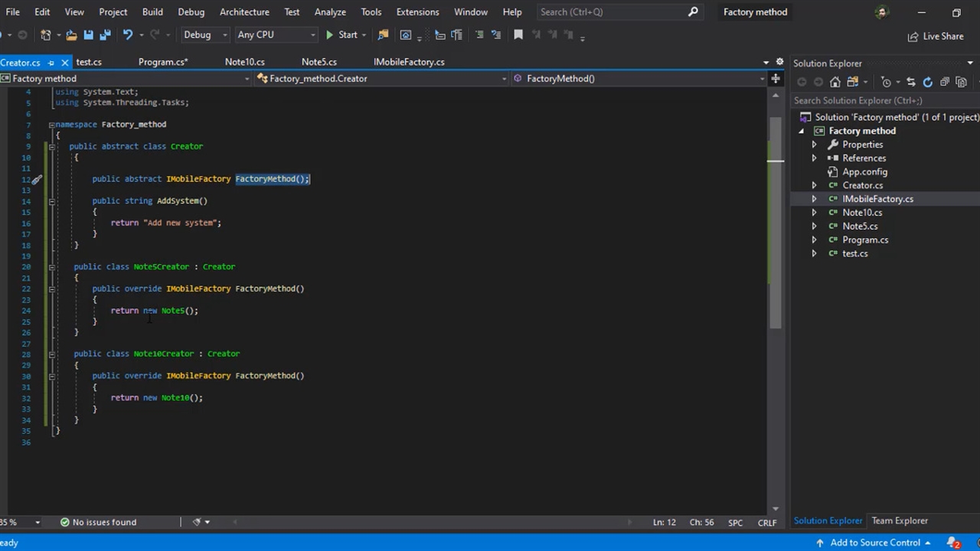Open the Architecture menu
Screen dimensions: 980x551
[x=244, y=12]
